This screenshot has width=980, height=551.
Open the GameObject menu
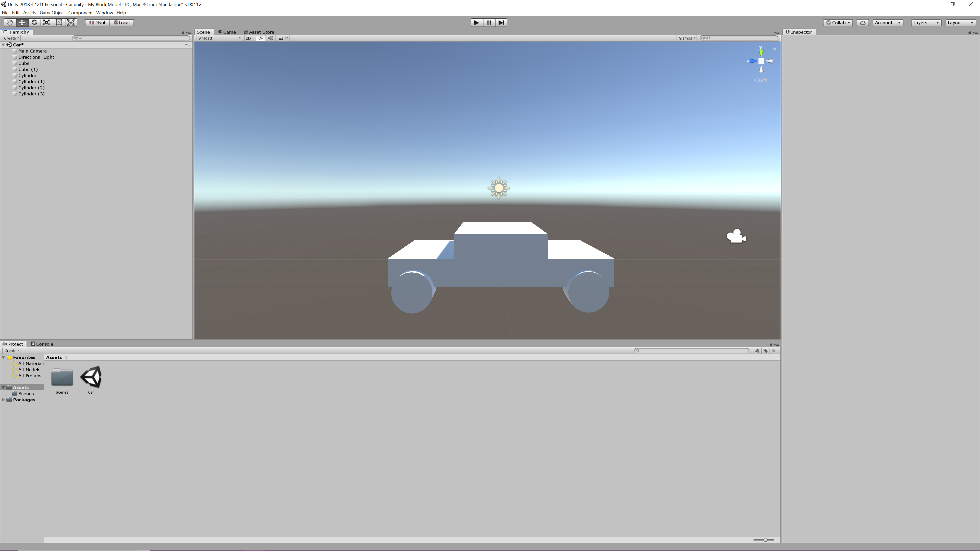(52, 12)
